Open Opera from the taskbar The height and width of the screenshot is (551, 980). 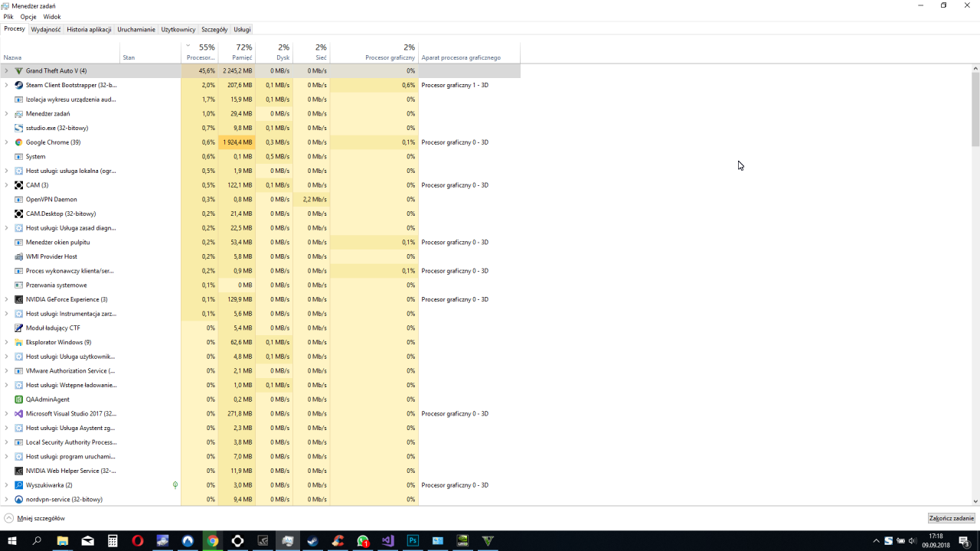tap(138, 540)
